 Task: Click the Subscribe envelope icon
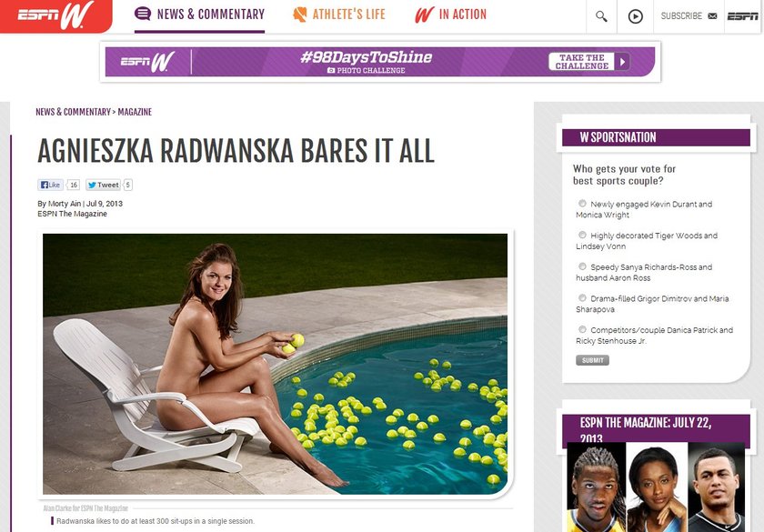coord(712,16)
